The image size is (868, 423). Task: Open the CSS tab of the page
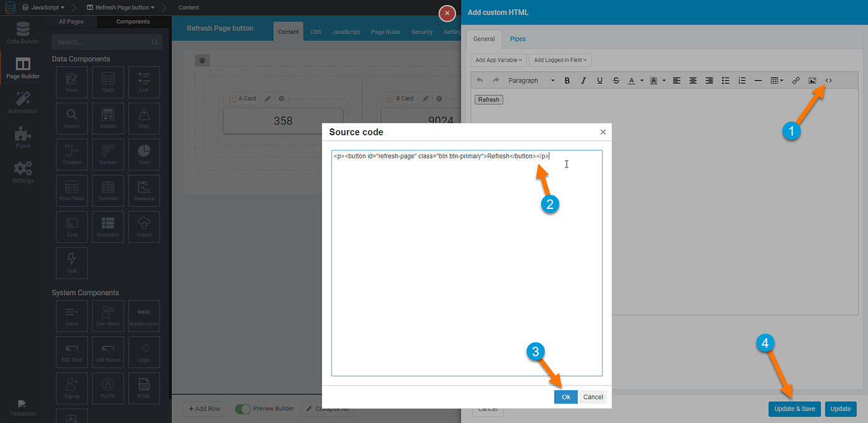pyautogui.click(x=316, y=32)
